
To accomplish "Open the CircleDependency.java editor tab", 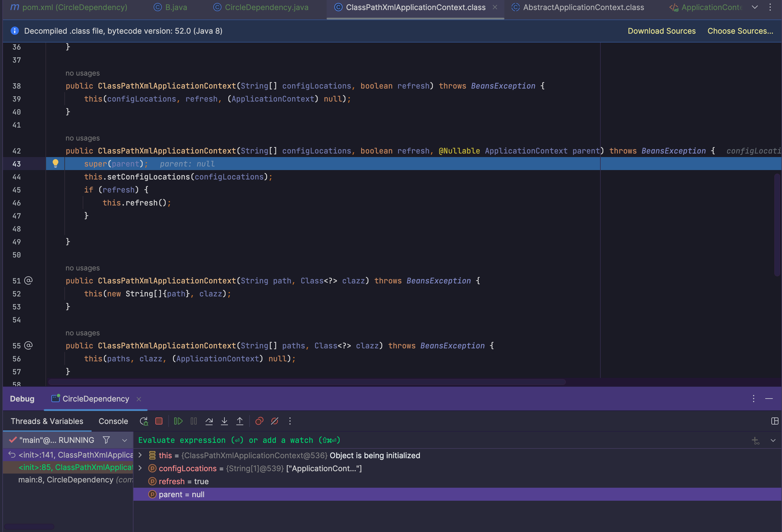I will 266,7.
